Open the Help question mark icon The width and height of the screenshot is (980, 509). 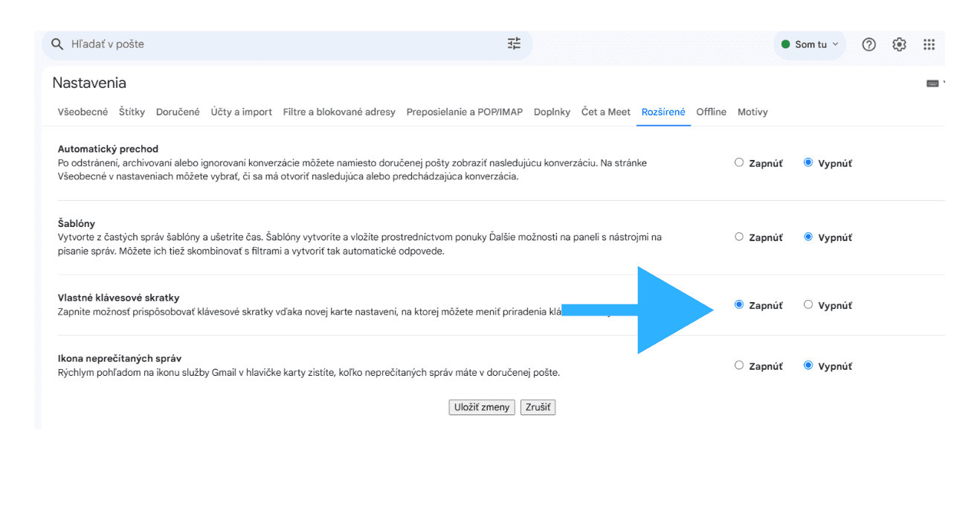[x=868, y=45]
